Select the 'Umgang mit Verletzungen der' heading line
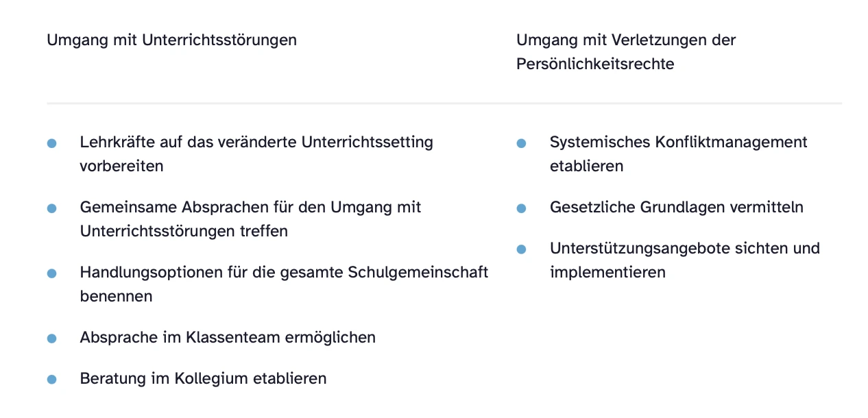The image size is (868, 418). (625, 40)
